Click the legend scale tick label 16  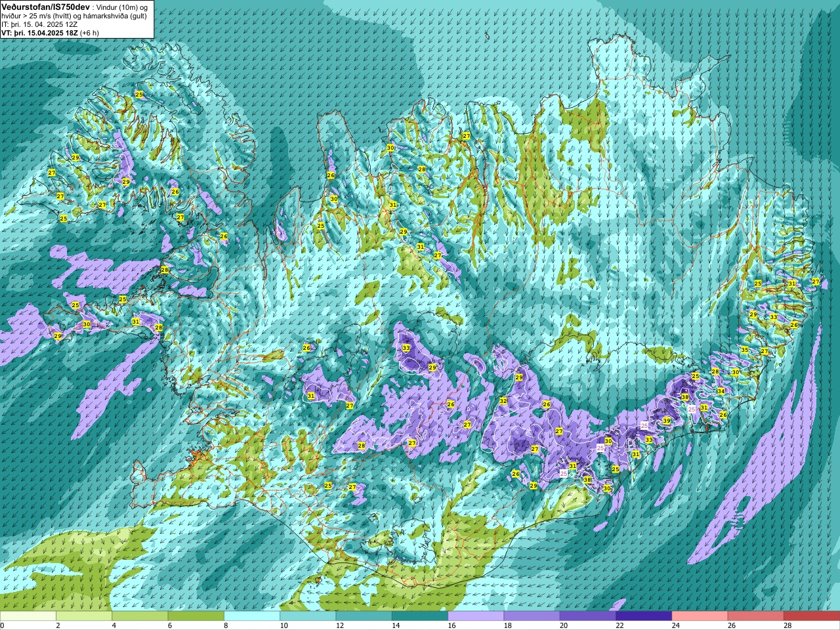coord(451,625)
